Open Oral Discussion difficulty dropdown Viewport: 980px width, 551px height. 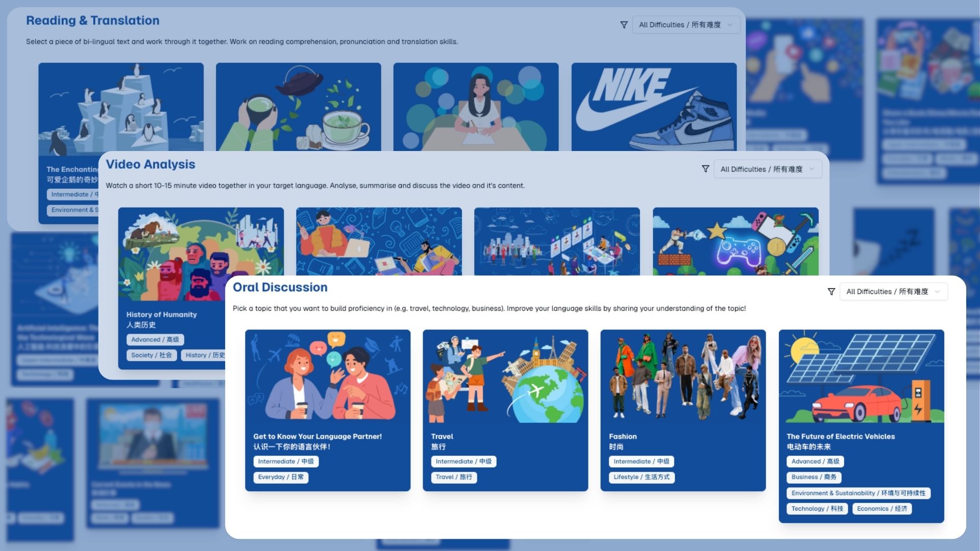[x=893, y=292]
